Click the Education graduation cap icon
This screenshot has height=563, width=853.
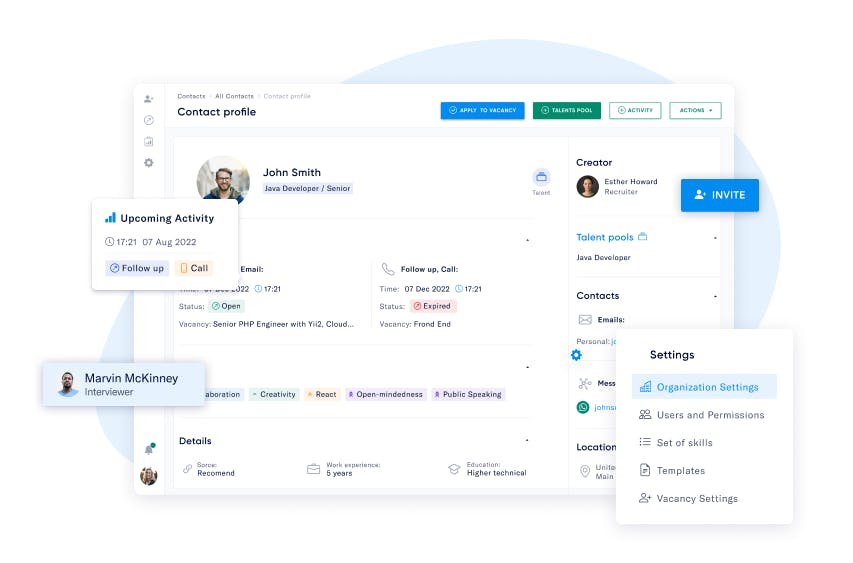click(454, 468)
